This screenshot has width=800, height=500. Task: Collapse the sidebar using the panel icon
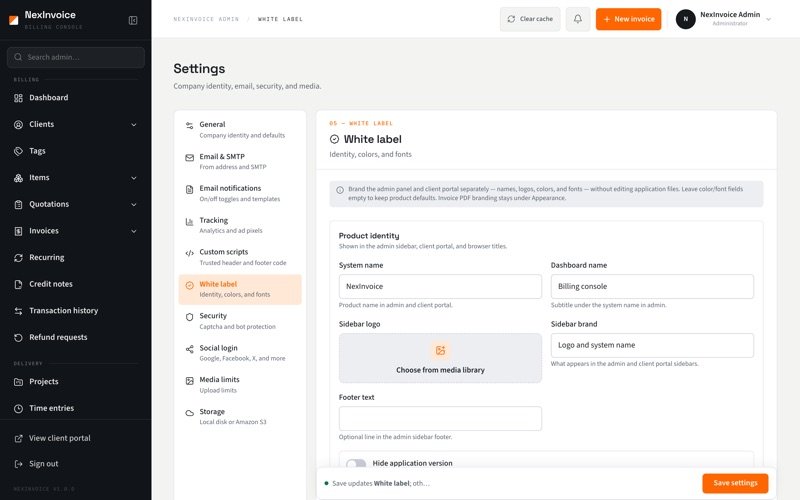click(x=133, y=20)
